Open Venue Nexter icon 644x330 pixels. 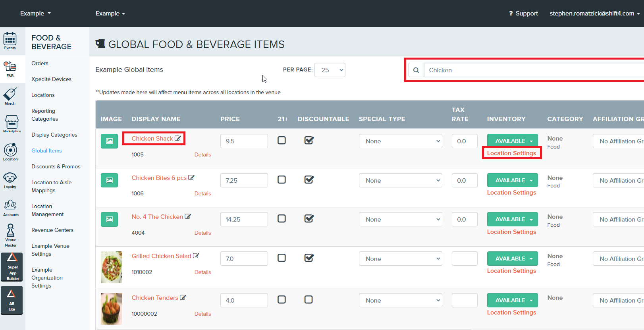pyautogui.click(x=11, y=235)
